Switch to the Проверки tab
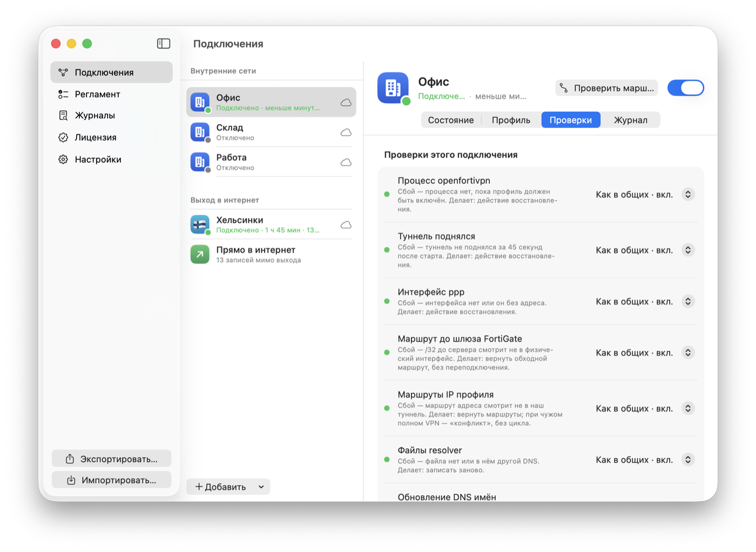The height and width of the screenshot is (552, 756). 571,120
